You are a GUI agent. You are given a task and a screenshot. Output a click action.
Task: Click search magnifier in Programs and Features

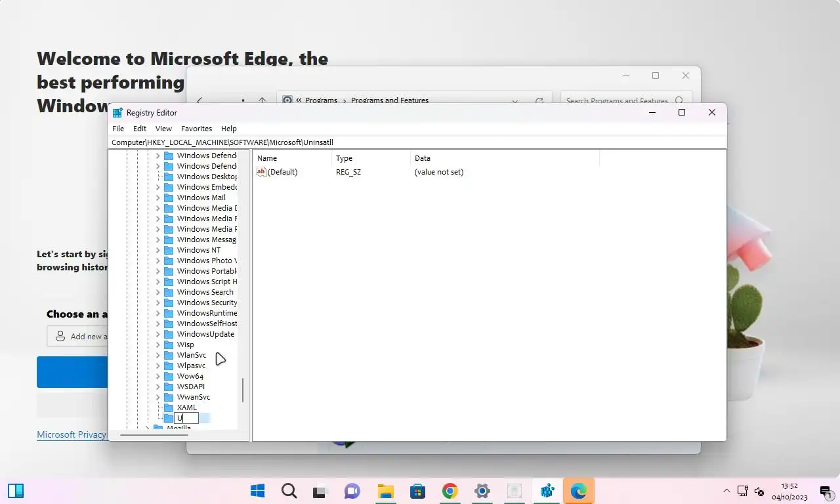click(679, 101)
